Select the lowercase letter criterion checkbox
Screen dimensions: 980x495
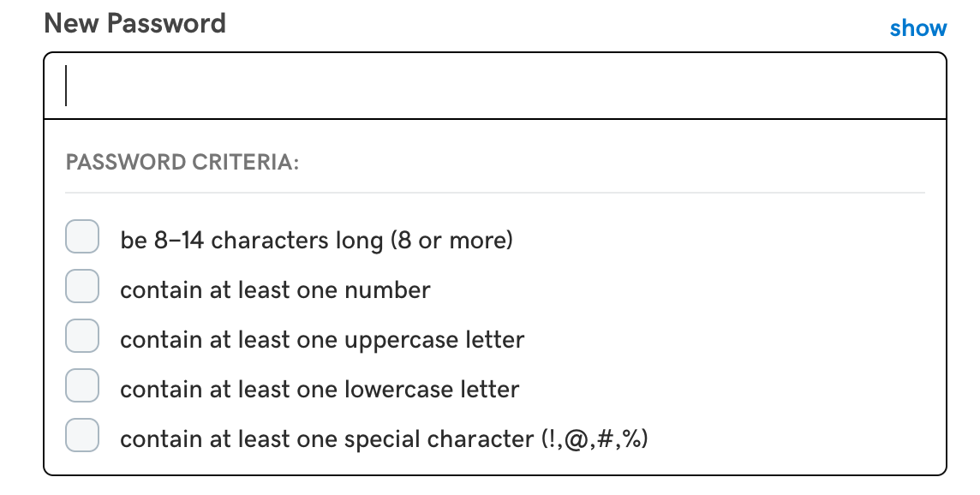[x=83, y=386]
